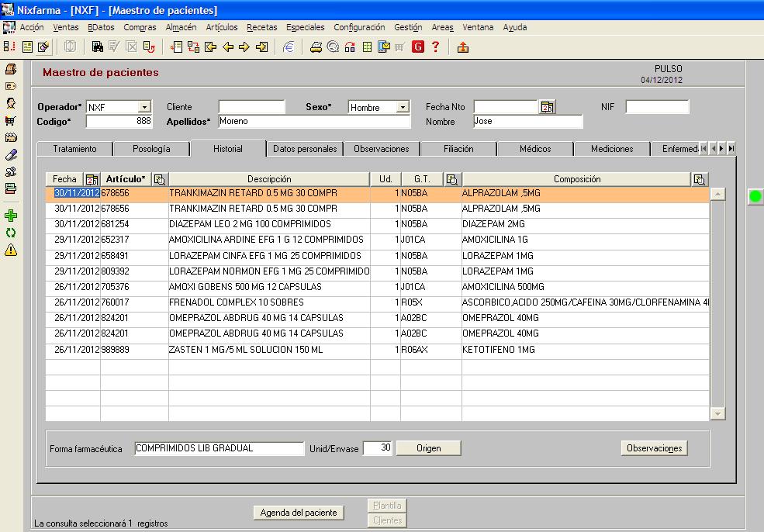Click the stacked servers icon in the sidebar
The image size is (764, 532).
click(11, 188)
